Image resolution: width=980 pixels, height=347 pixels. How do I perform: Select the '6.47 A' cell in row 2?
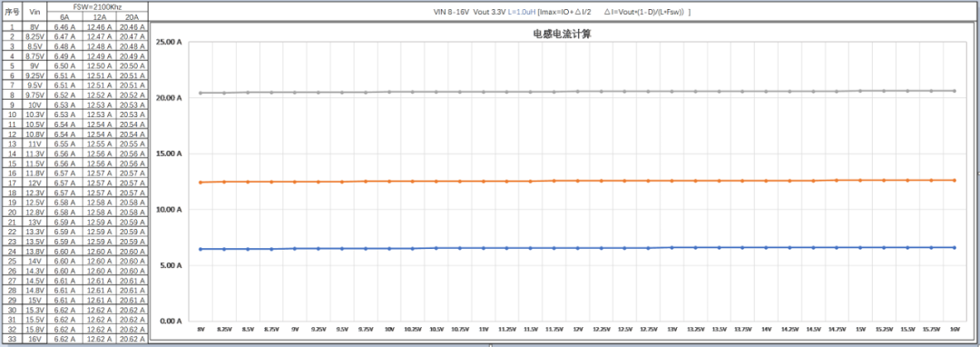pos(64,37)
